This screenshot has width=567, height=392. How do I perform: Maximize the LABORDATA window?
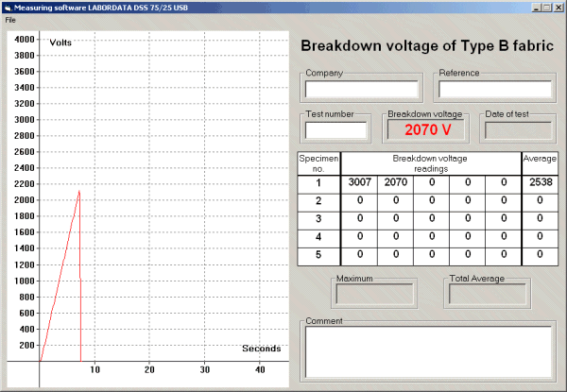pos(547,7)
